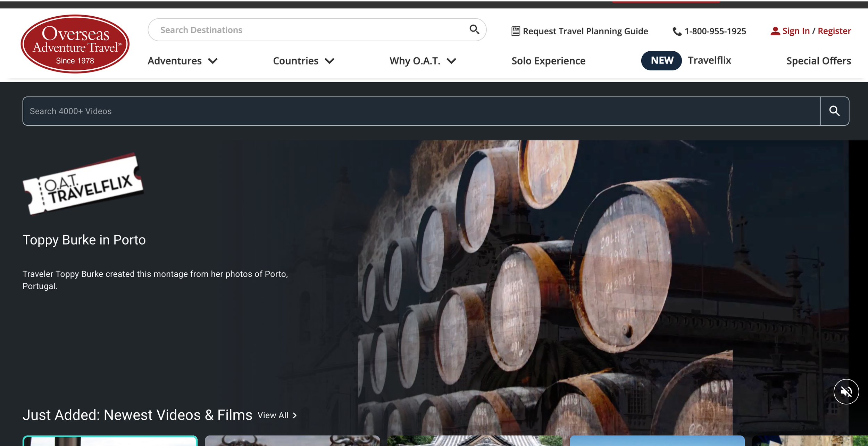The image size is (868, 446).
Task: Click the destination search magnifier icon
Action: click(x=474, y=30)
